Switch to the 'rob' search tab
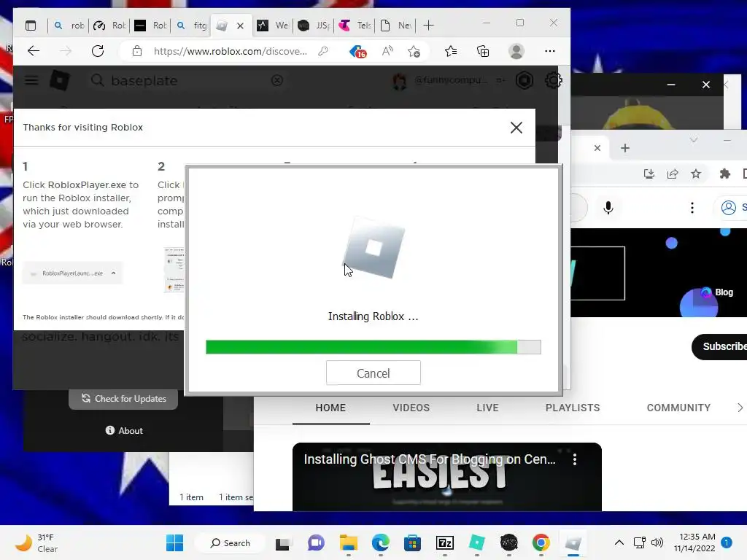Image resolution: width=747 pixels, height=560 pixels. point(68,26)
